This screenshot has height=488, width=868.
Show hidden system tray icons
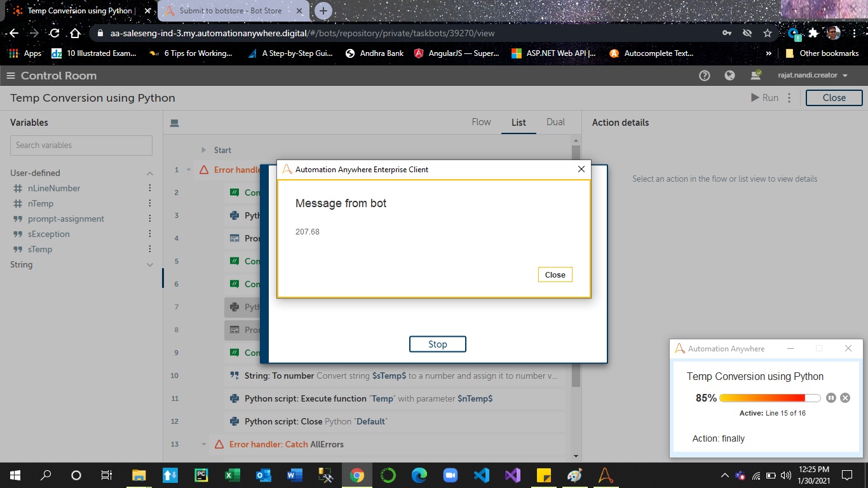pyautogui.click(x=724, y=475)
